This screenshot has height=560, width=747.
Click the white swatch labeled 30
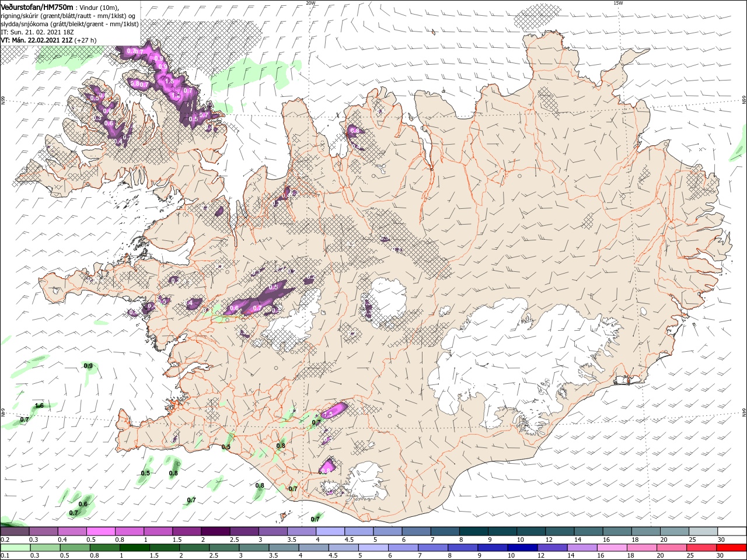(732, 531)
